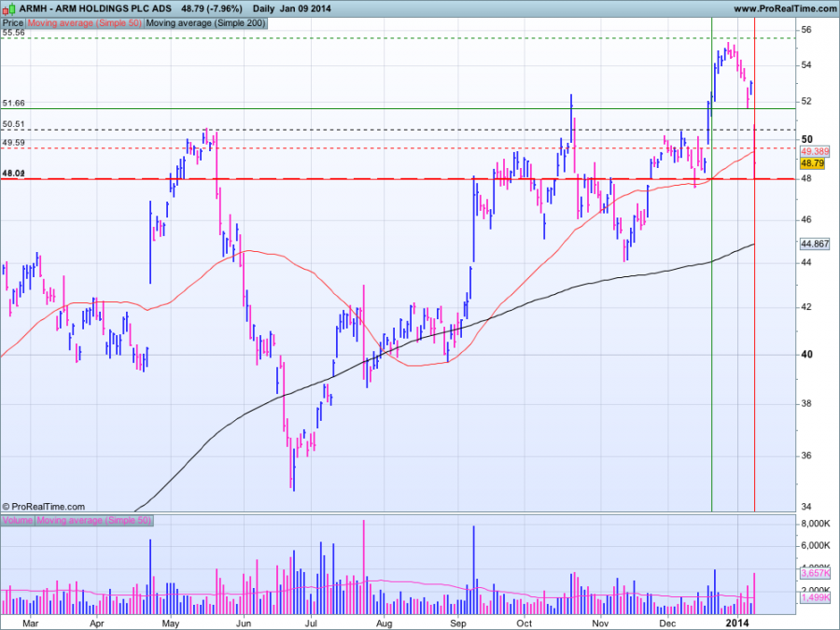
Task: Click the Aug label on time axis
Action: [385, 623]
